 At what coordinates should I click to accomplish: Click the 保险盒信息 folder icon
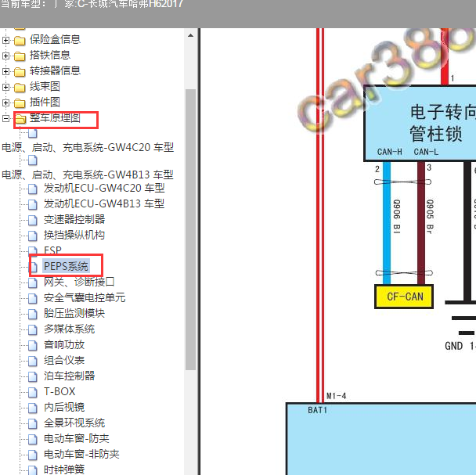pos(20,40)
